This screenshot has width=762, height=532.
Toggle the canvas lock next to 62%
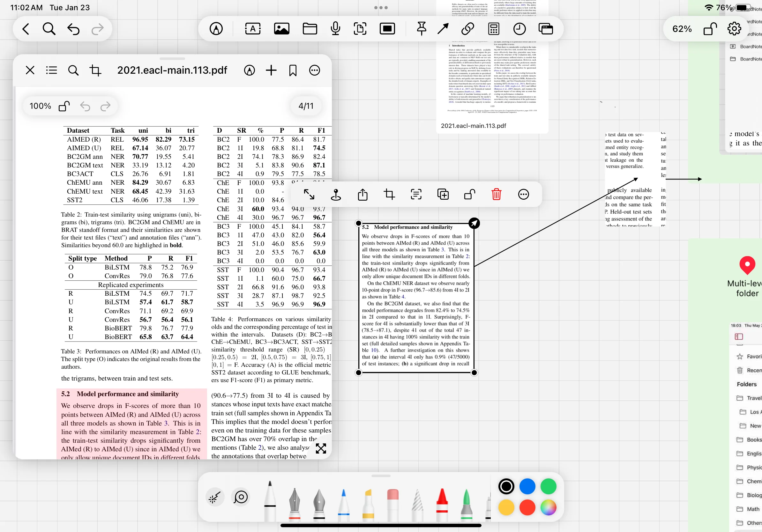click(x=710, y=29)
